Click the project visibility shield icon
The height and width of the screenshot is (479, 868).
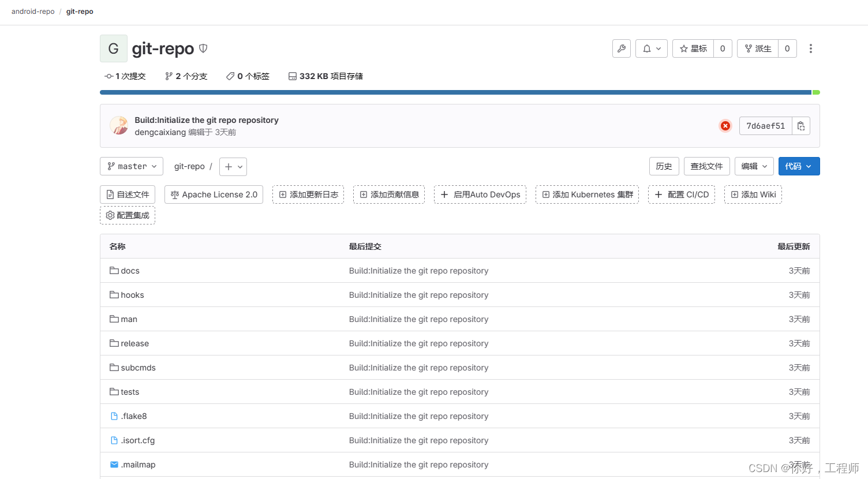203,48
